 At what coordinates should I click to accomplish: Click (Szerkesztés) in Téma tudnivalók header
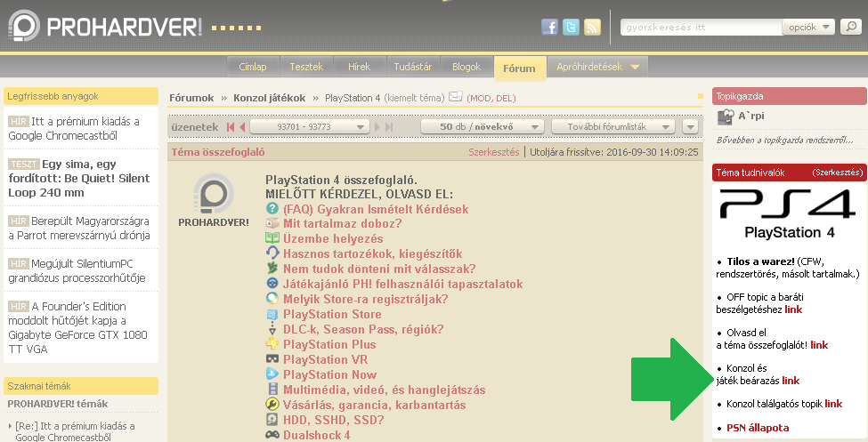point(838,173)
